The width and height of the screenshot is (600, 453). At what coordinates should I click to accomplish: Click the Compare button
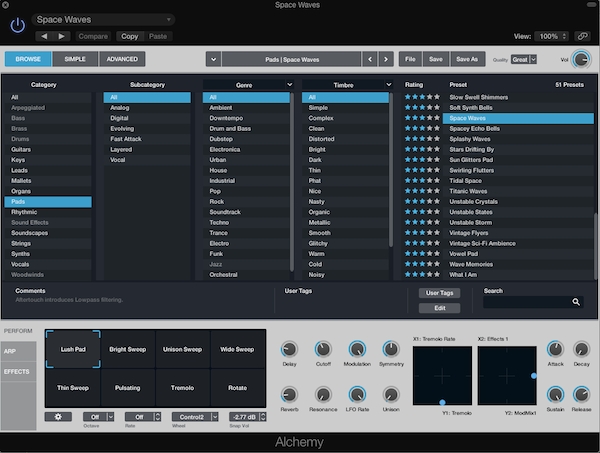[93, 36]
